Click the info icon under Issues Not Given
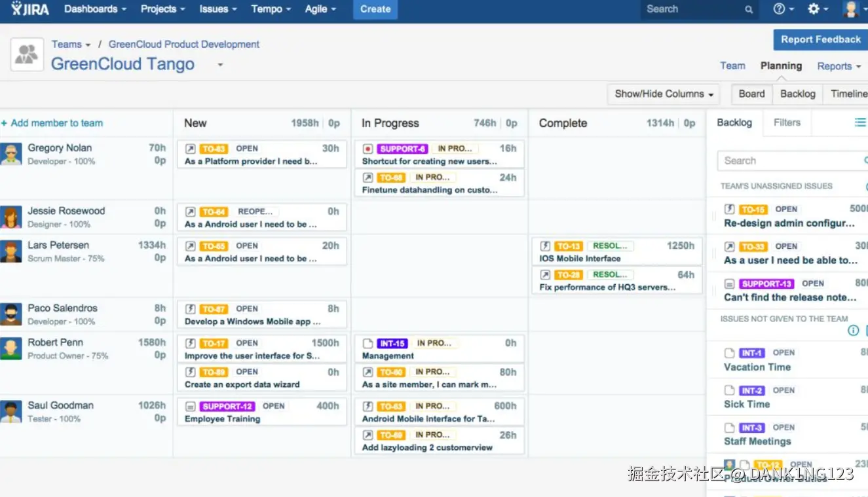Viewport: 868px width, 497px height. click(x=854, y=331)
